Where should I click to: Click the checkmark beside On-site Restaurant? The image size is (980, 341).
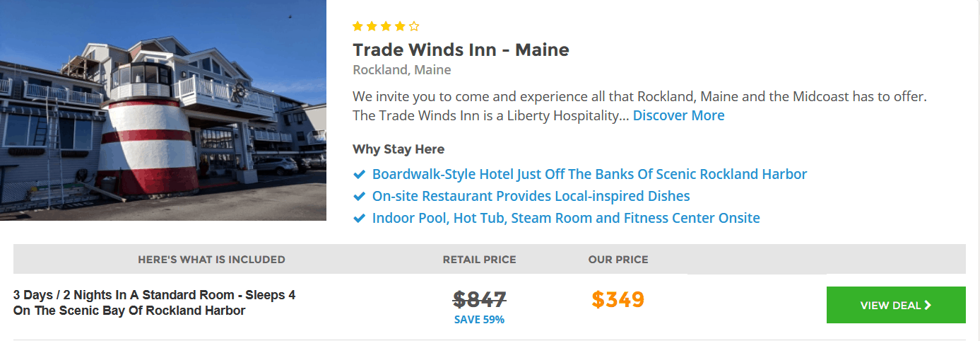tap(359, 196)
